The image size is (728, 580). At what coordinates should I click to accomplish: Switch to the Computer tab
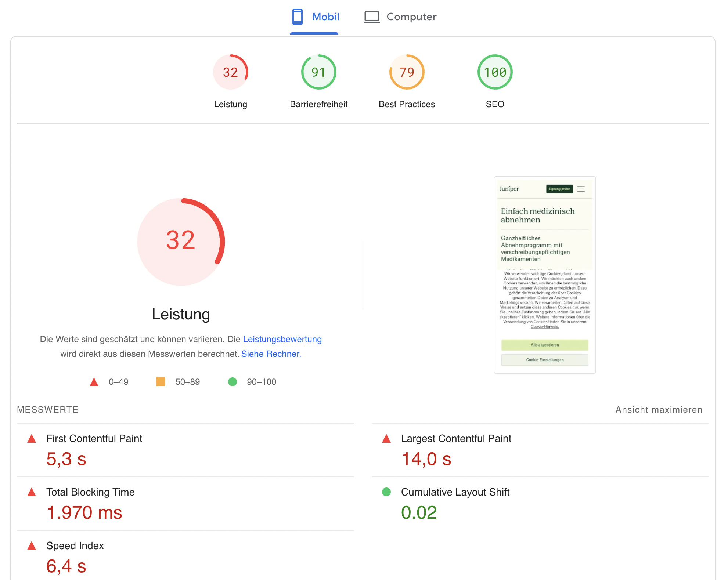point(411,17)
